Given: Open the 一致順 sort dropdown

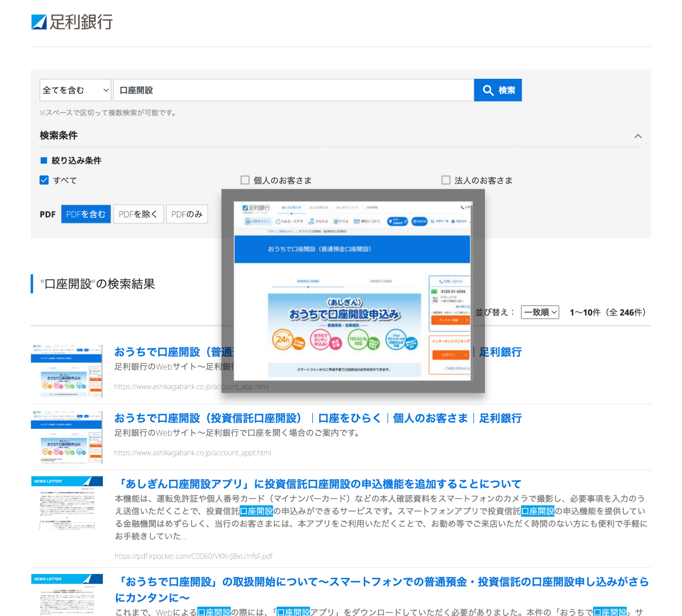Looking at the screenshot, I should [x=540, y=312].
